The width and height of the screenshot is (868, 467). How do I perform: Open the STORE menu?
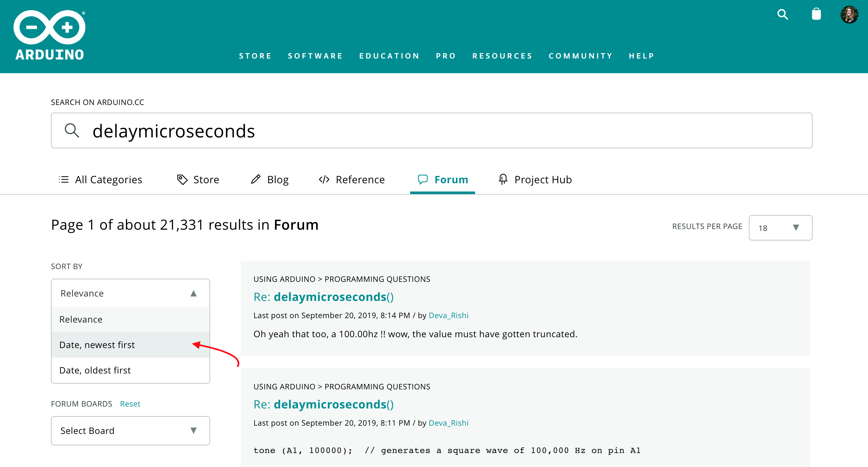point(255,56)
